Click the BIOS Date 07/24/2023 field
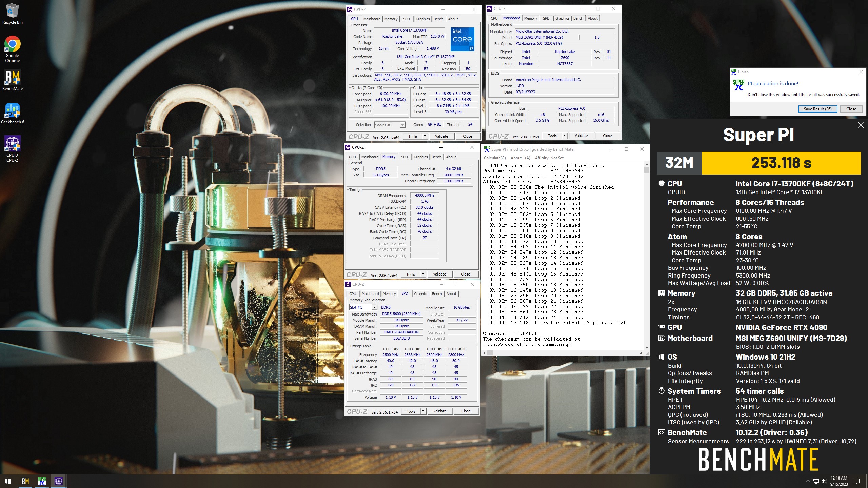The image size is (868, 488). 565,92
